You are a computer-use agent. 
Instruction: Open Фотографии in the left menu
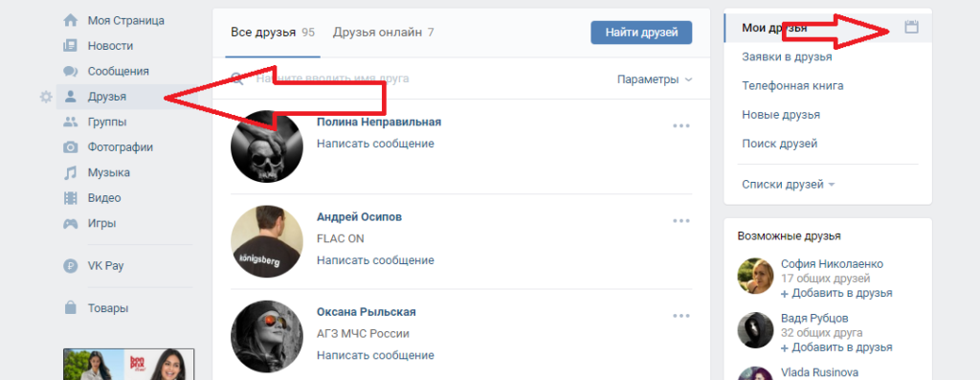[121, 147]
